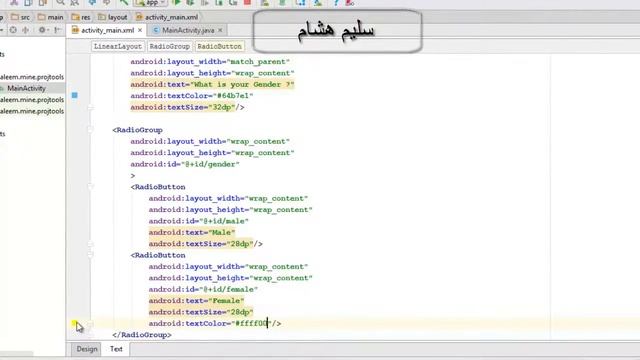Image resolution: width=640 pixels, height=360 pixels.
Task: Click the RadioButton breadcrumb
Action: pos(220,47)
